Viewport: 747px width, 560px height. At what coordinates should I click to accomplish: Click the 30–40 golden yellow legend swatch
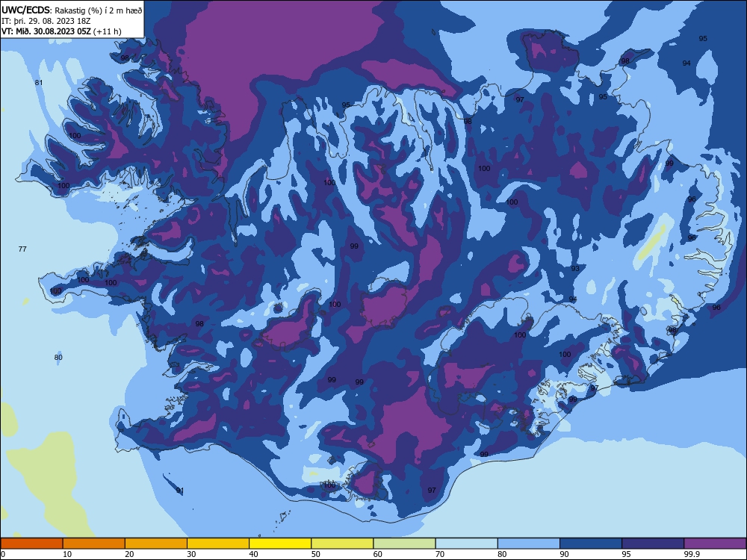point(218,544)
